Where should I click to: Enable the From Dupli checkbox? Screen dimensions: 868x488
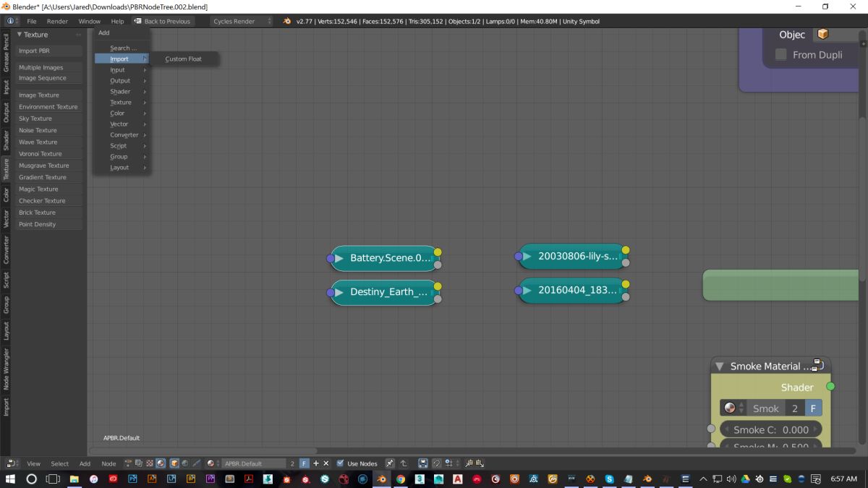781,54
